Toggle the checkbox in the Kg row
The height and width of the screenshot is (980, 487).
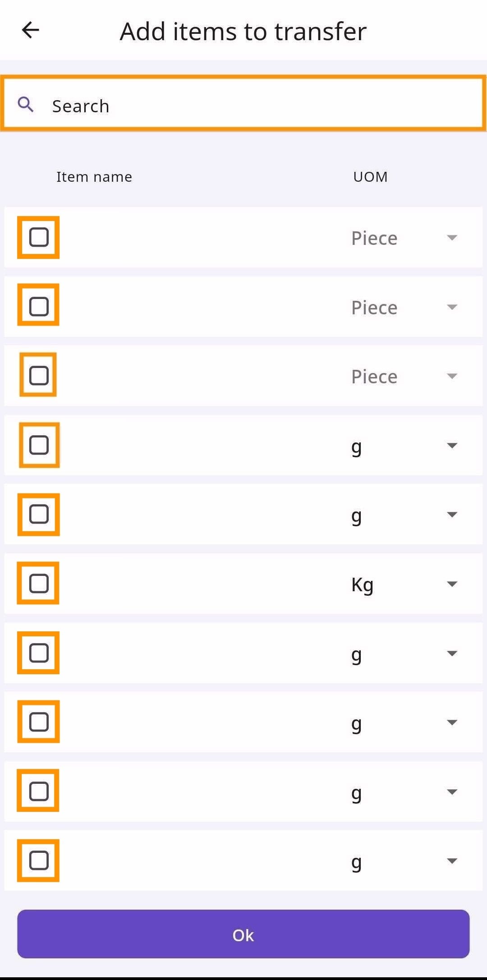39,583
